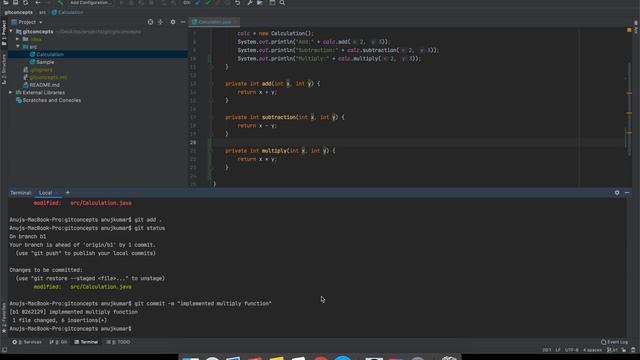Select the Sample class in tree

click(42, 62)
